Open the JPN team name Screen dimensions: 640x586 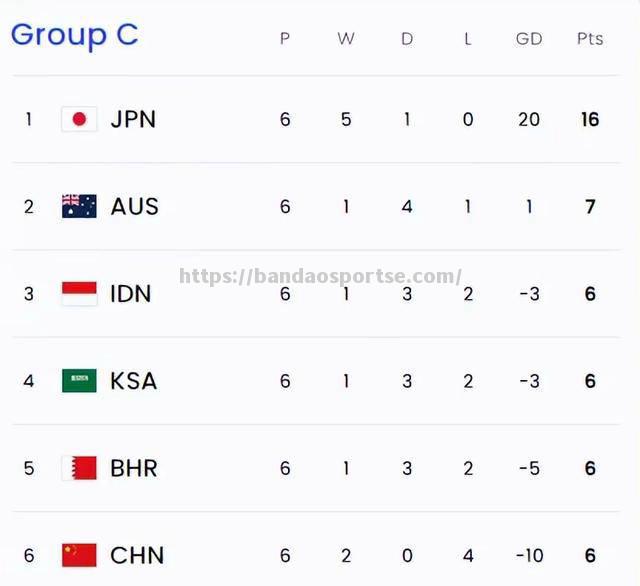tap(133, 120)
